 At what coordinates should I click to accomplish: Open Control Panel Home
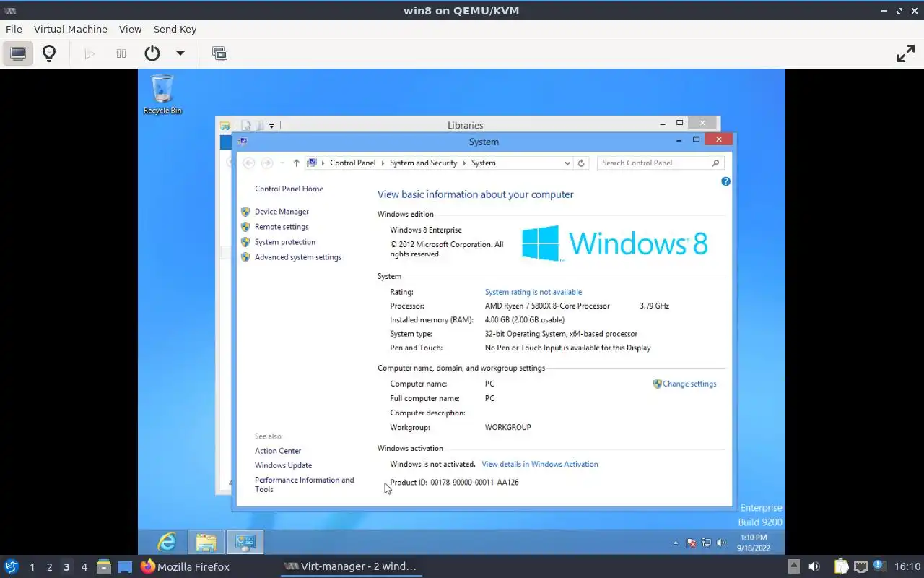[x=289, y=189]
